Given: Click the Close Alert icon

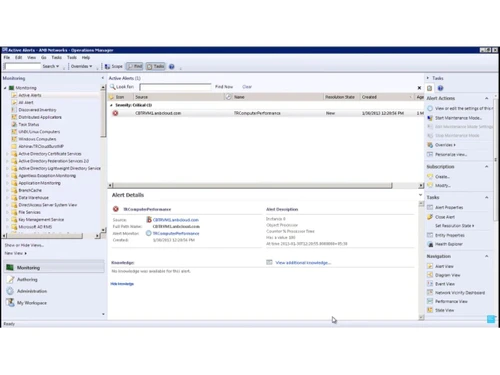Looking at the screenshot, I should click(x=430, y=217).
